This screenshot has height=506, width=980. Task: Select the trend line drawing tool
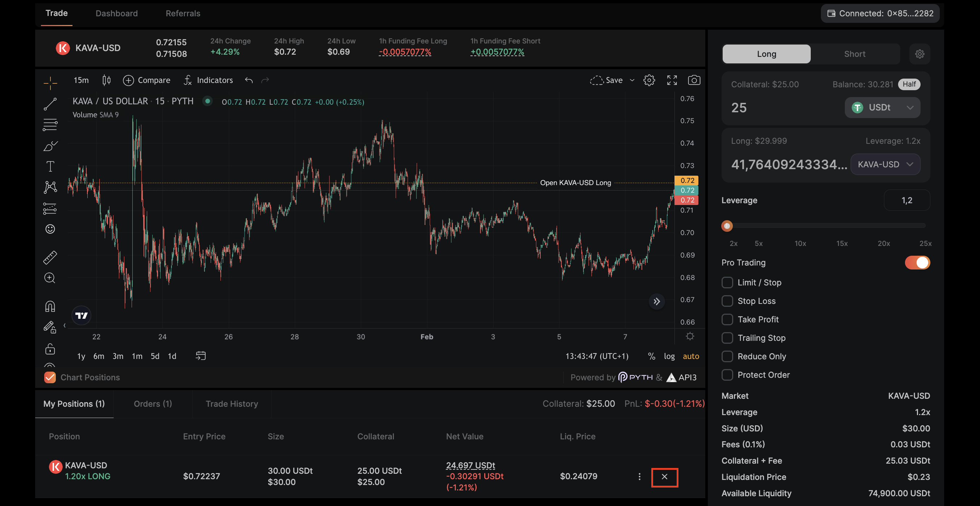pyautogui.click(x=50, y=104)
